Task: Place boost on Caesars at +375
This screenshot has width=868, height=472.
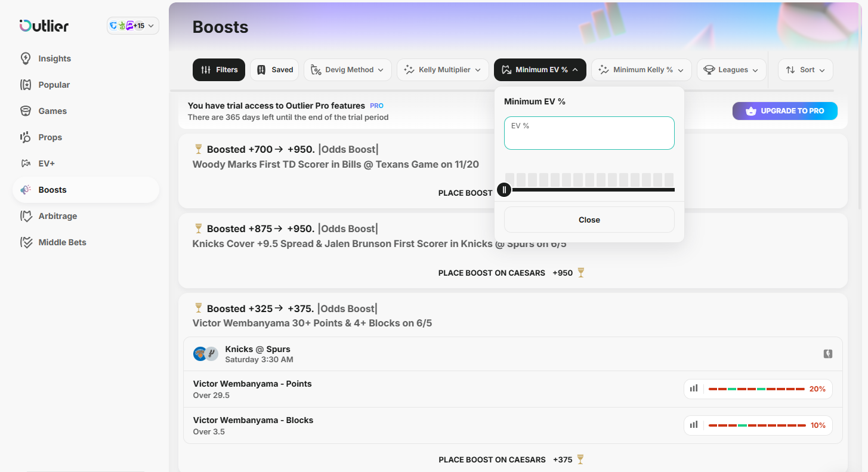Action: pyautogui.click(x=512, y=459)
